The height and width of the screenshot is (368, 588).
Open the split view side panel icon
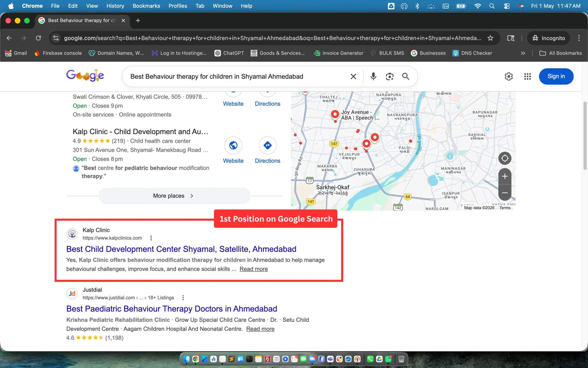[x=511, y=38]
